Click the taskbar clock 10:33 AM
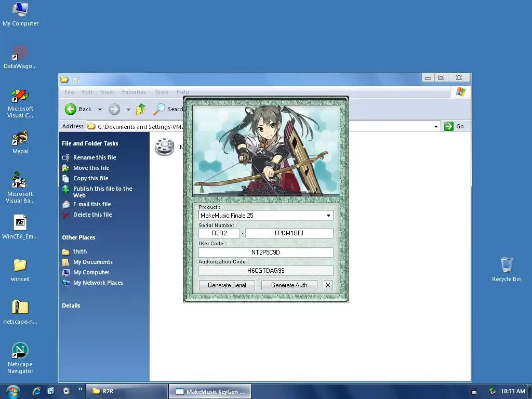The width and height of the screenshot is (532, 399). click(x=513, y=391)
